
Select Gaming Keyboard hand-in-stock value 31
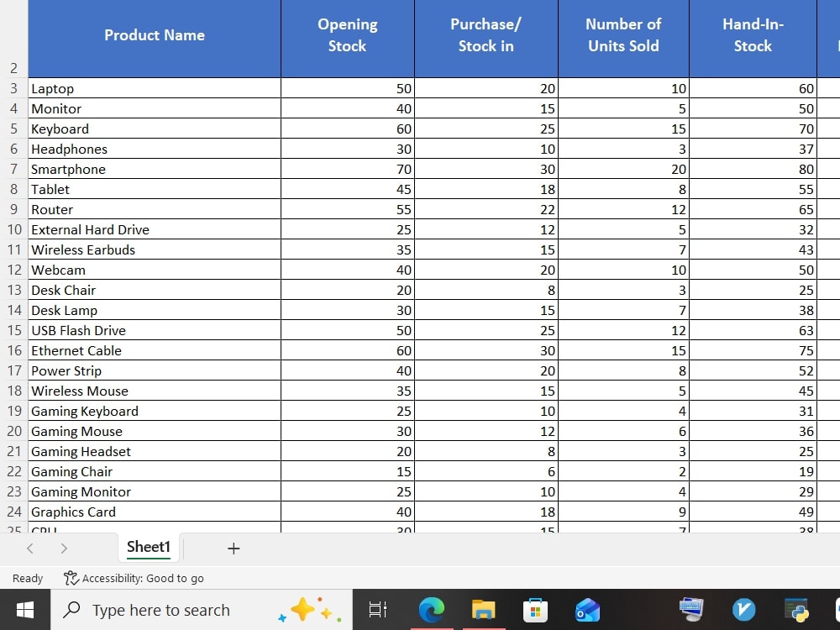click(753, 411)
